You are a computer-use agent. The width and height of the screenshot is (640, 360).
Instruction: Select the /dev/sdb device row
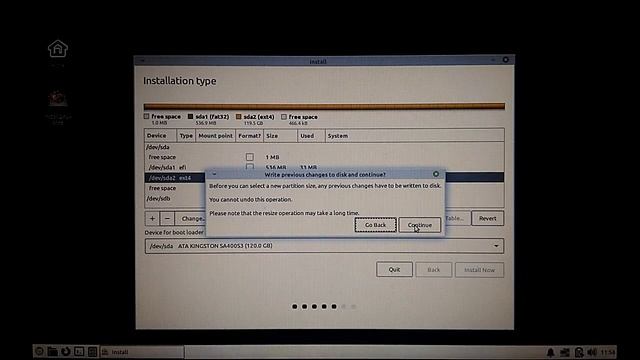click(x=175, y=198)
